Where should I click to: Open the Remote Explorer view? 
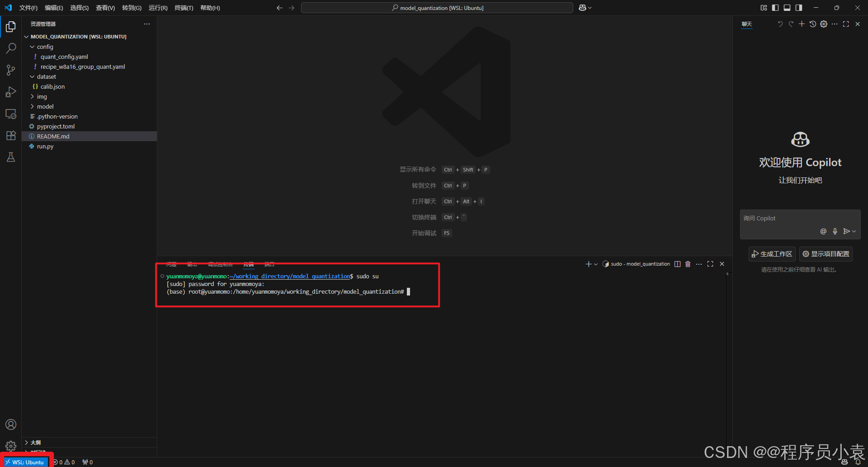(x=11, y=114)
